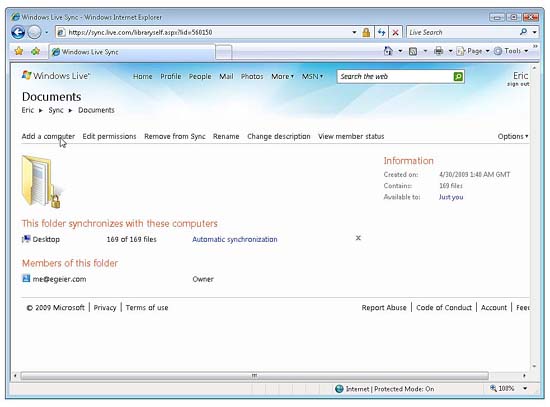550x407 pixels.
Task: Click the Automatic synchronization link
Action: coord(235,239)
